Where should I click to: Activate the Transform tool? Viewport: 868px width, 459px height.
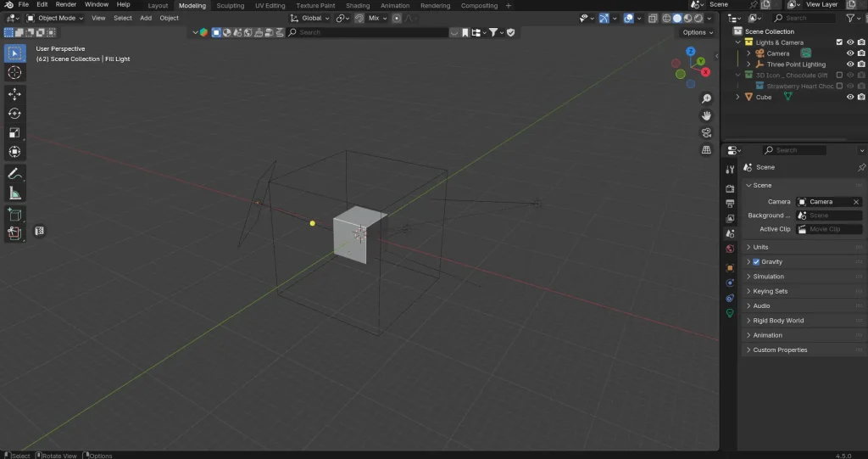pyautogui.click(x=14, y=151)
